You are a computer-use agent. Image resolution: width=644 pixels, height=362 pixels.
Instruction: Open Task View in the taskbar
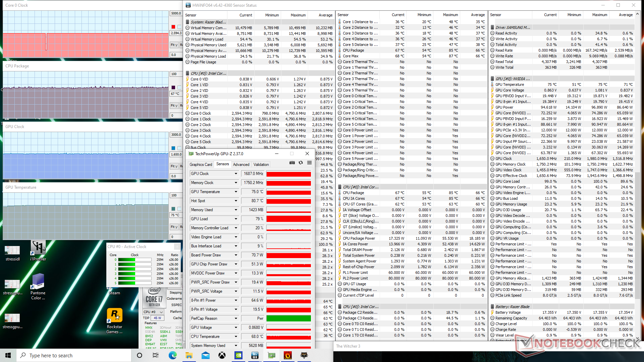pyautogui.click(x=156, y=355)
